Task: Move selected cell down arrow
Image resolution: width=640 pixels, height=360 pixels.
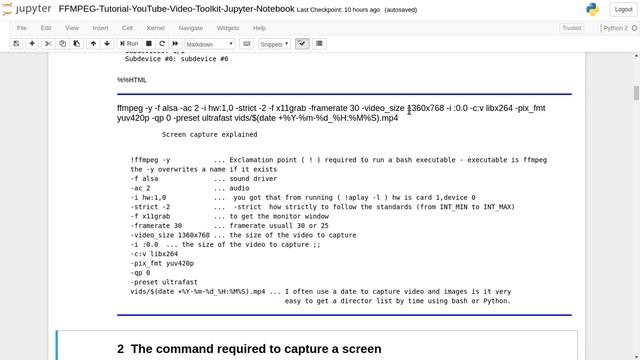Action: (x=107, y=44)
